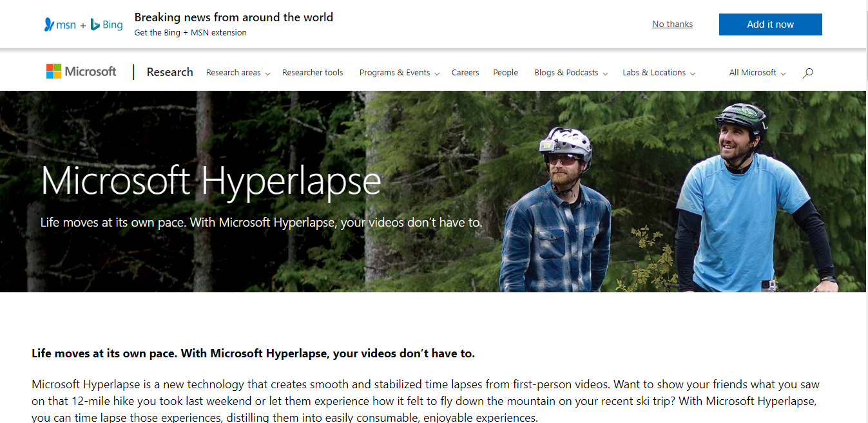Click 'Get the Bing + MSN extension' text
Viewport: 868px width, 423px height.
(x=191, y=32)
